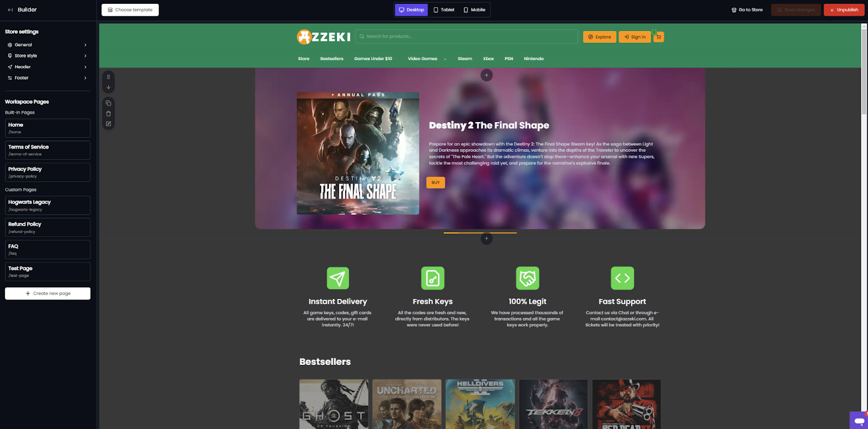The width and height of the screenshot is (868, 429).
Task: Move the hero section down with arrow icon
Action: pos(108,87)
